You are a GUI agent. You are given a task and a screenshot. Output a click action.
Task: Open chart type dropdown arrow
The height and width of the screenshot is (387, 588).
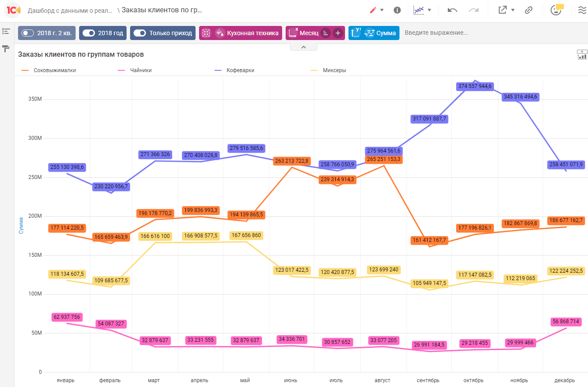click(x=429, y=10)
